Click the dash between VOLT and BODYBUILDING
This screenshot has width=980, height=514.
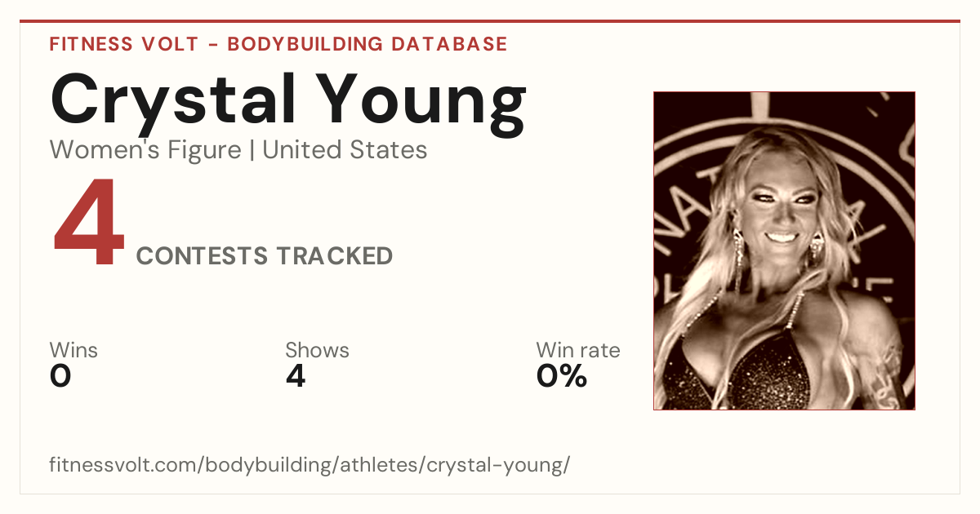[x=212, y=45]
